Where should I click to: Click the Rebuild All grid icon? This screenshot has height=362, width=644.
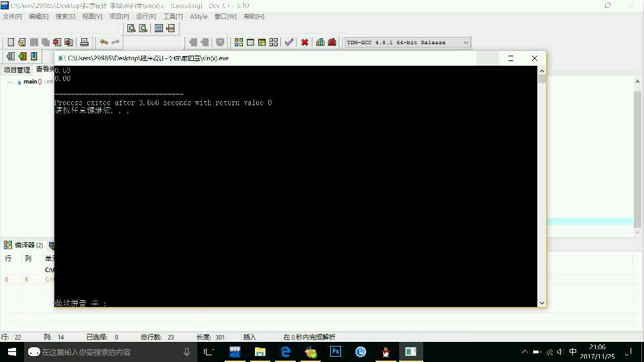(274, 42)
